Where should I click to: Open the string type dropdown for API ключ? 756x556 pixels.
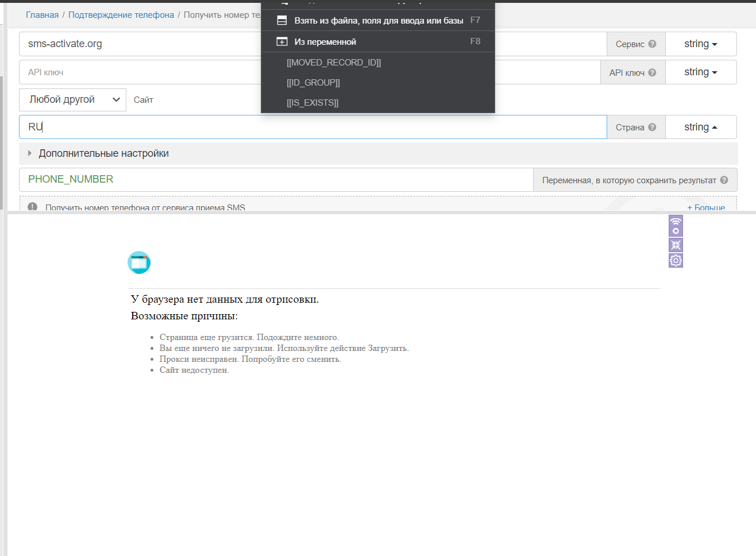coord(700,72)
